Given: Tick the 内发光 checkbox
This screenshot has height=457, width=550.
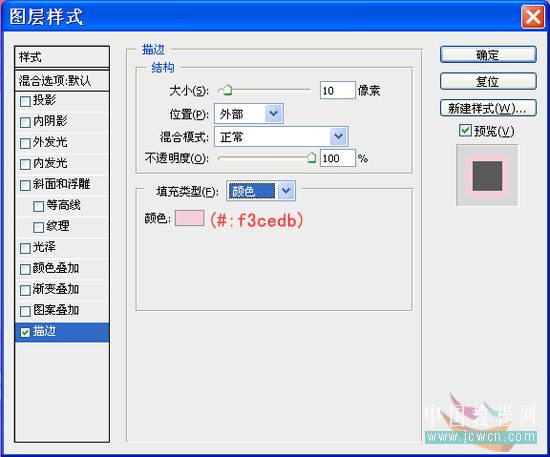Looking at the screenshot, I should (25, 164).
